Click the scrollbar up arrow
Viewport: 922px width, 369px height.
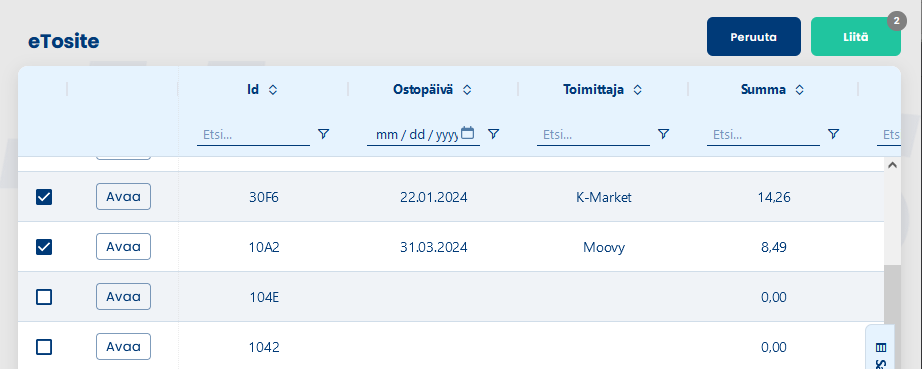click(x=892, y=165)
